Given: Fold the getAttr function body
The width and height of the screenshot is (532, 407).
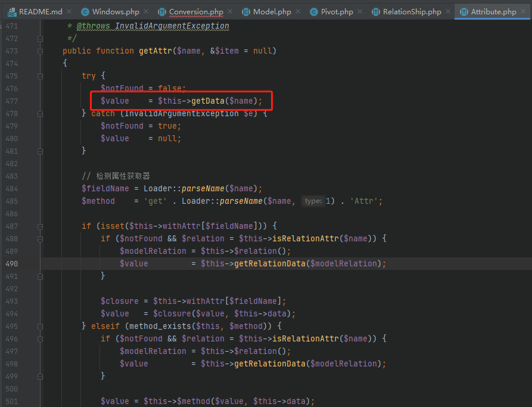Looking at the screenshot, I should [x=40, y=51].
